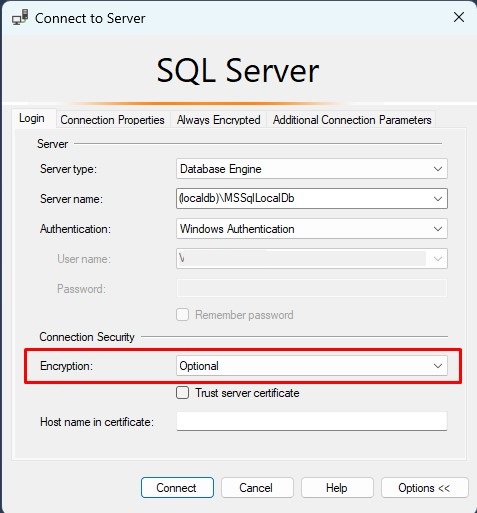Viewport: 477px width, 513px height.
Task: Open the Always Encrypted tab
Action: [x=219, y=120]
